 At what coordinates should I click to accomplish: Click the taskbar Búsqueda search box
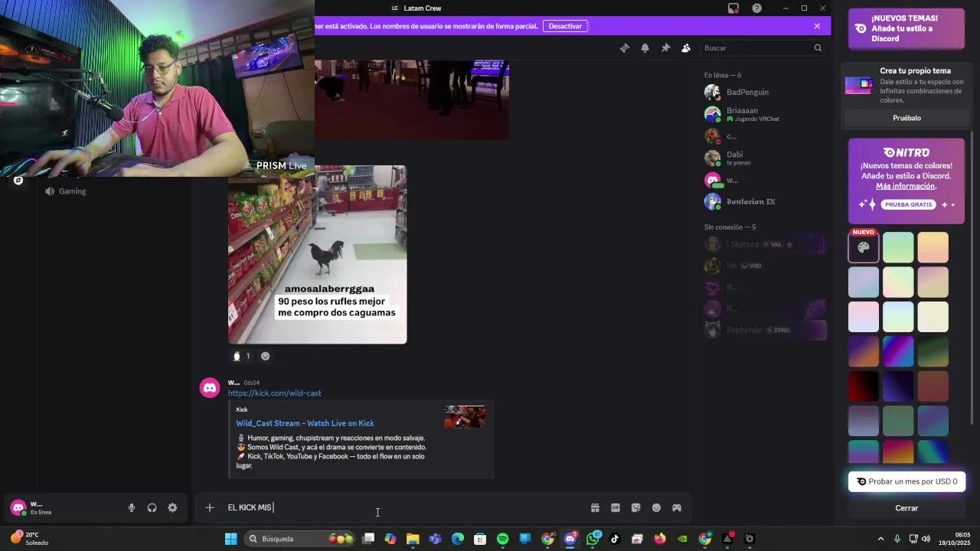[x=301, y=539]
